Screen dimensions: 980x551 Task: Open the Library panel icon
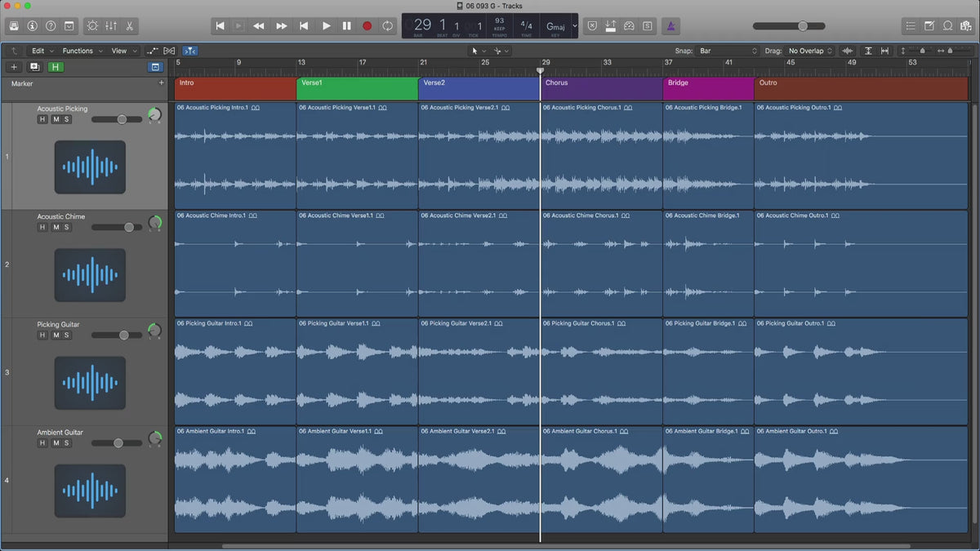click(14, 26)
